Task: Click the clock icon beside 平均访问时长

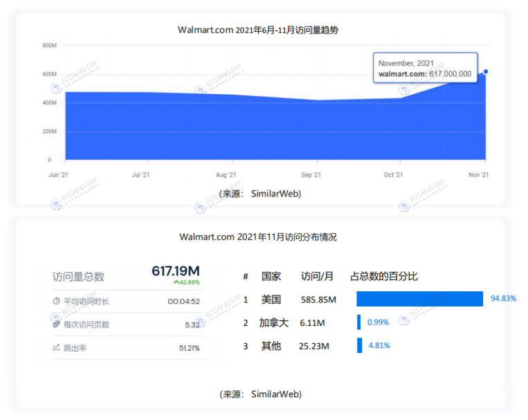Action: click(56, 301)
